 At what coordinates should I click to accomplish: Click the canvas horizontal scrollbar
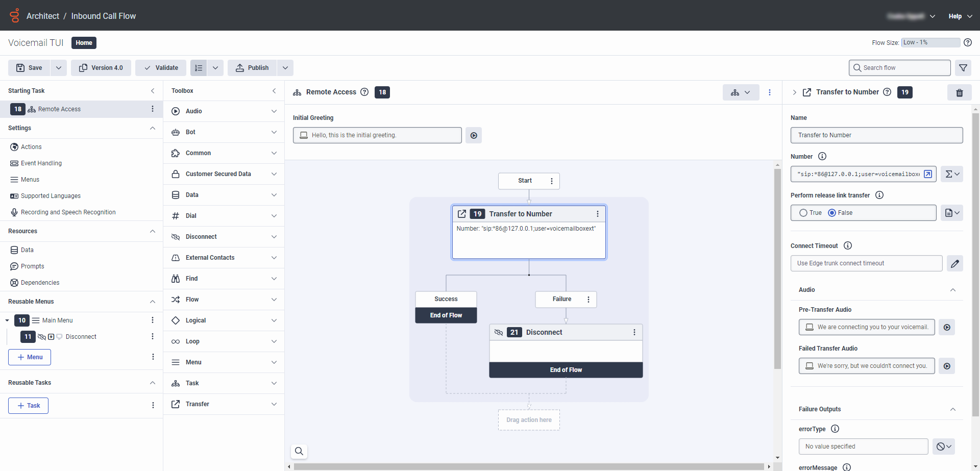[x=529, y=466]
